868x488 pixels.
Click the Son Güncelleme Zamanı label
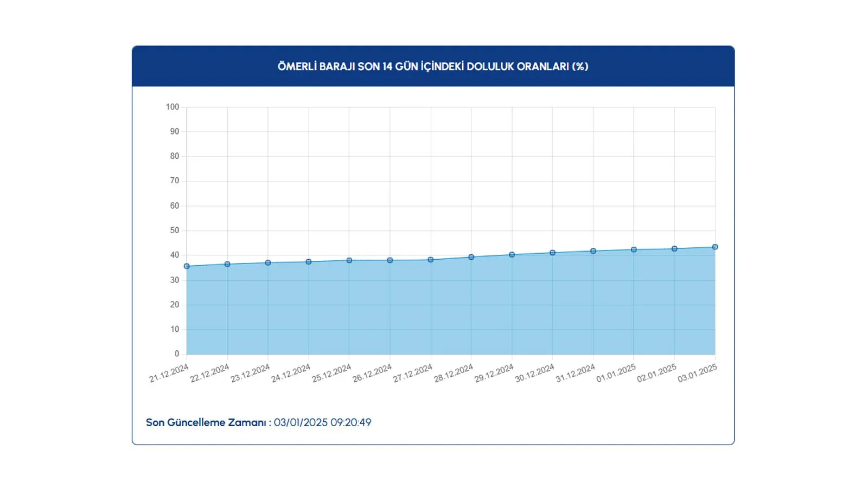[208, 422]
